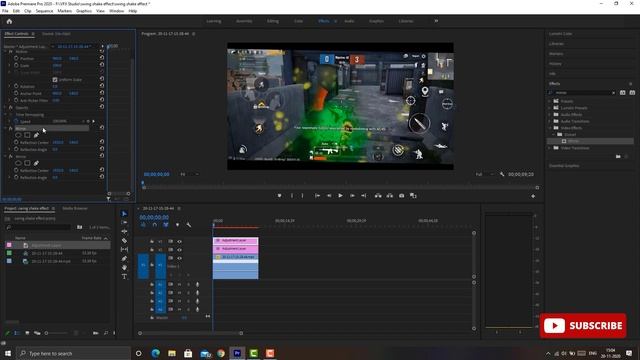Click the Windows Start button

coord(8,353)
